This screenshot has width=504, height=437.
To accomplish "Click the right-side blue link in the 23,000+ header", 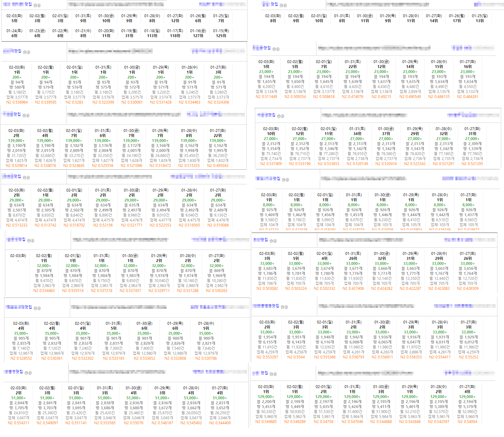I will [x=472, y=48].
